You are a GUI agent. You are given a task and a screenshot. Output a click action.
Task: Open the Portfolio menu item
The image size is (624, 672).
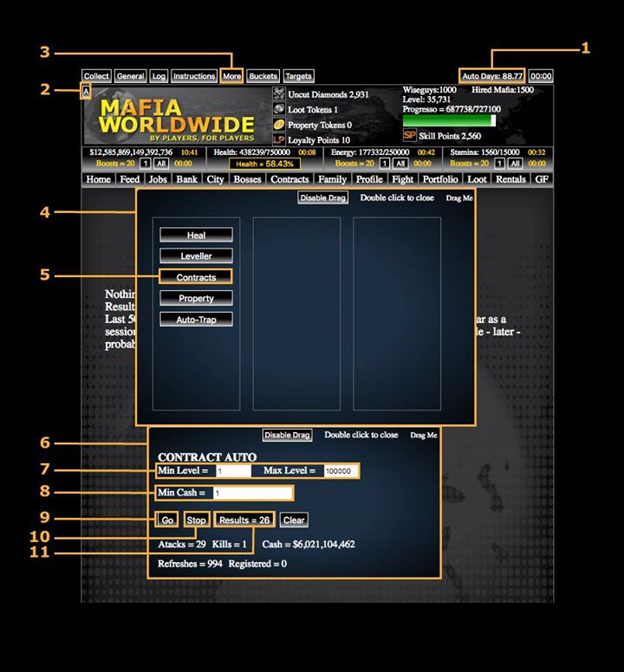point(440,179)
